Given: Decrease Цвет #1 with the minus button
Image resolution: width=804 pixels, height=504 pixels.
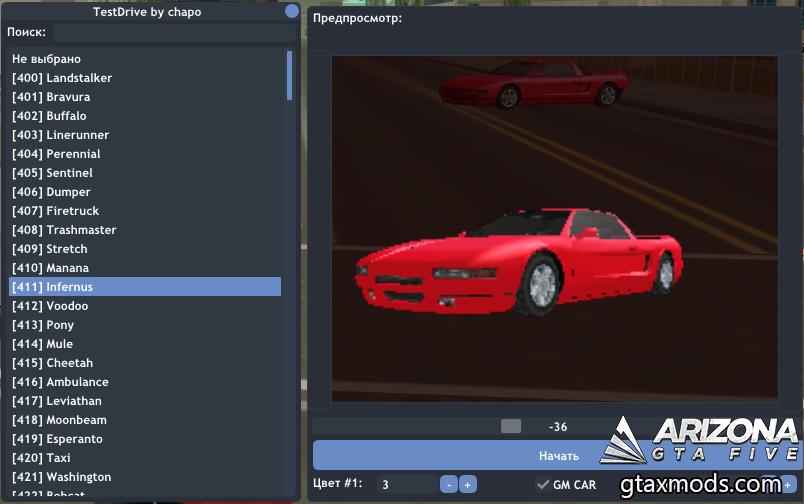Looking at the screenshot, I should (x=449, y=484).
